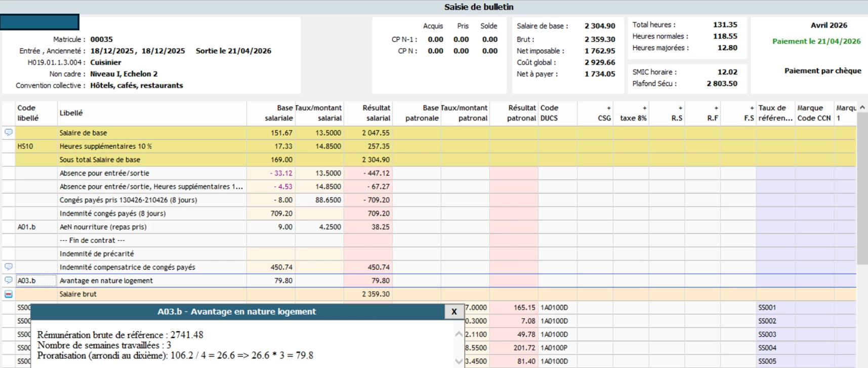
Task: Click the + taxe 8% column header
Action: [631, 113]
